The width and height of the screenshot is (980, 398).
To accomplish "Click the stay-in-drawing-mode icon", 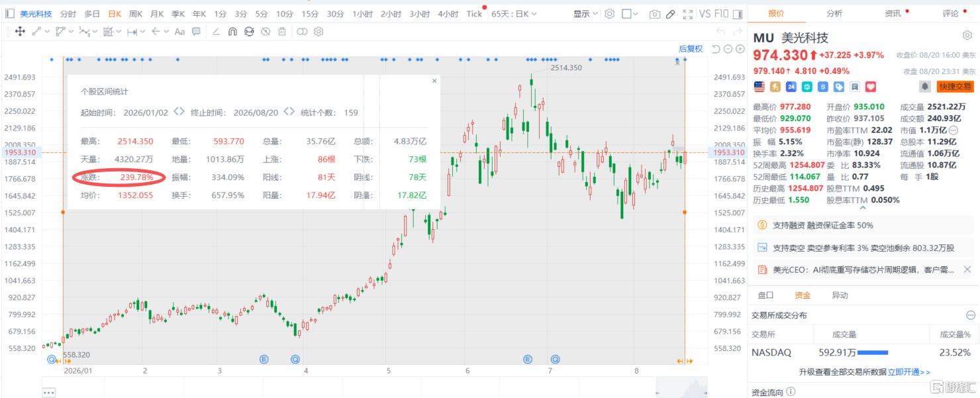I will point(249,31).
